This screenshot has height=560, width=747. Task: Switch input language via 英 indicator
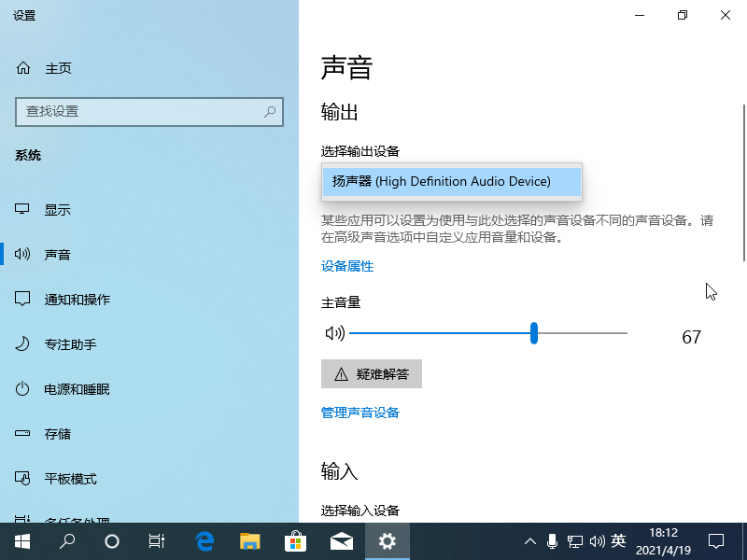click(618, 540)
